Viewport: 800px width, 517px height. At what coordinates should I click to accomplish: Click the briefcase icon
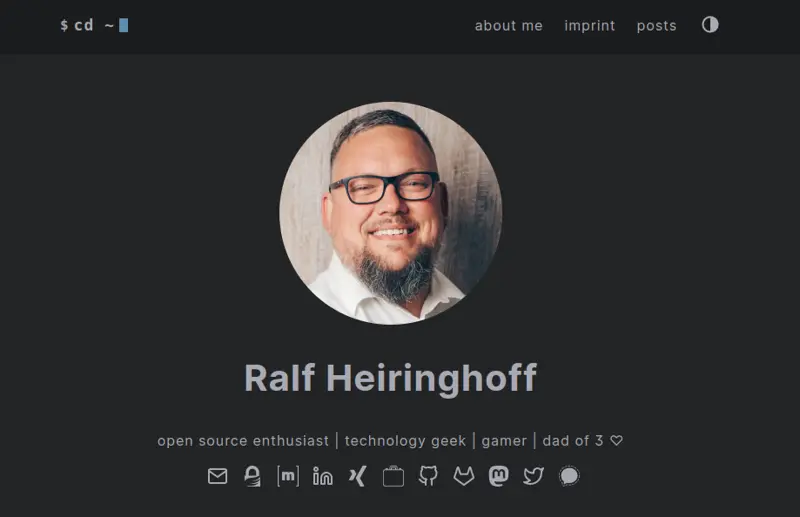(x=393, y=476)
